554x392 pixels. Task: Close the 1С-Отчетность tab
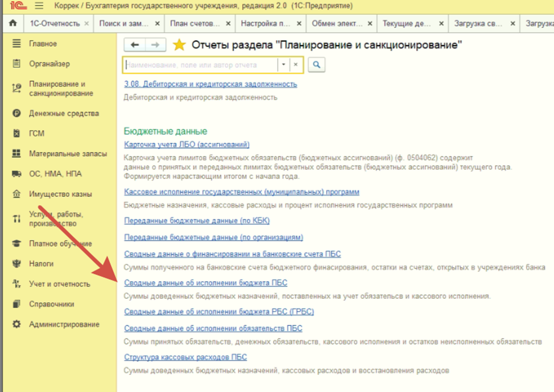tap(86, 23)
